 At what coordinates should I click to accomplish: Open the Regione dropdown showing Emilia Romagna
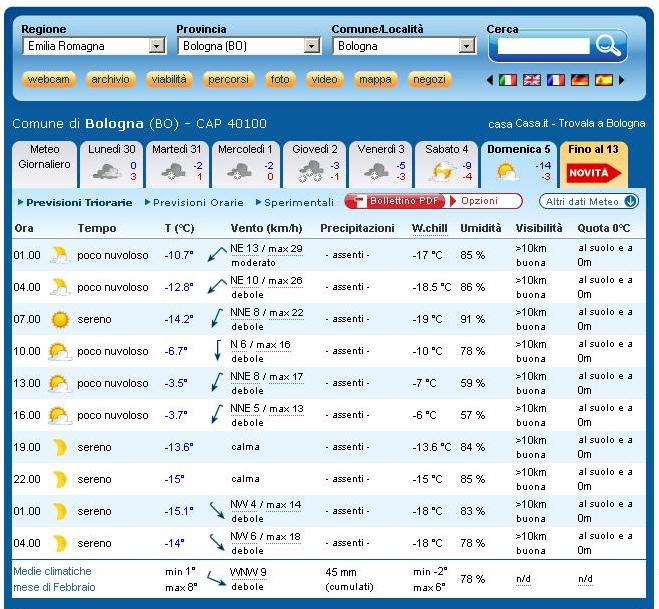157,46
